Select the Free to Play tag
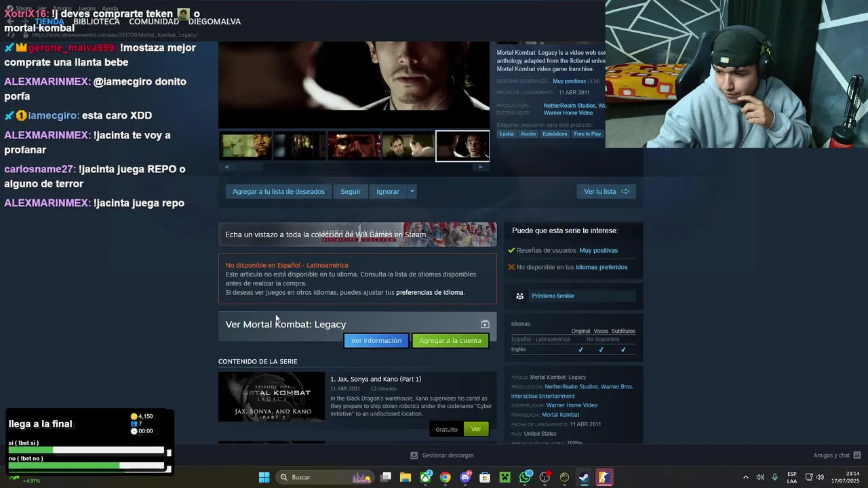 pyautogui.click(x=587, y=134)
